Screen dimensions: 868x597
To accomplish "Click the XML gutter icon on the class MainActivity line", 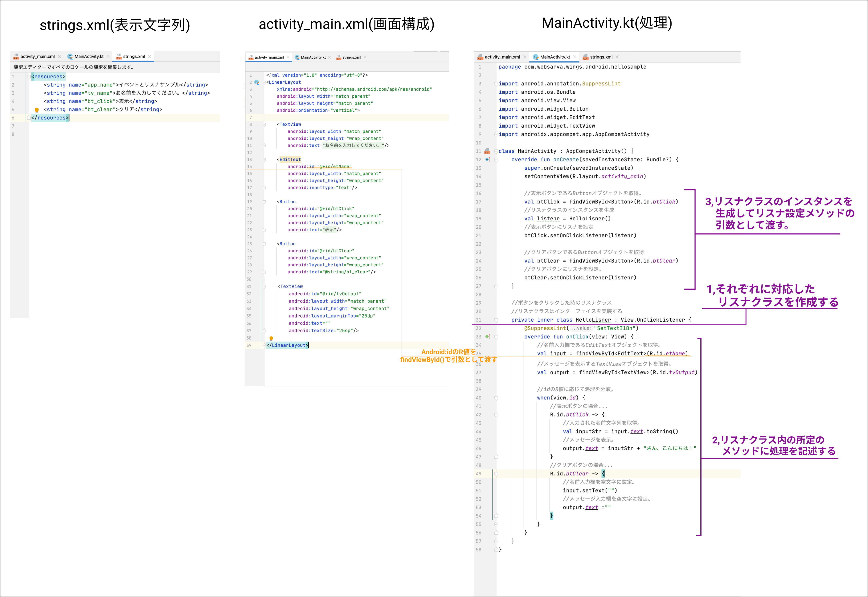I will (x=487, y=152).
